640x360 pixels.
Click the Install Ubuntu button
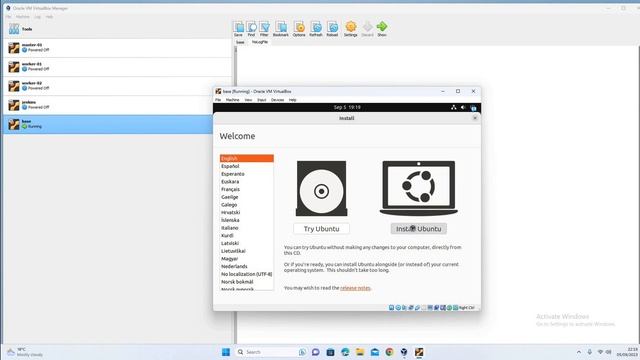tap(418, 229)
